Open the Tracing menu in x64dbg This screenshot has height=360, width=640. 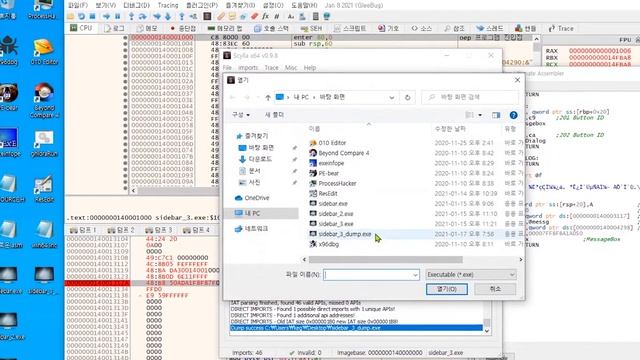168,5
